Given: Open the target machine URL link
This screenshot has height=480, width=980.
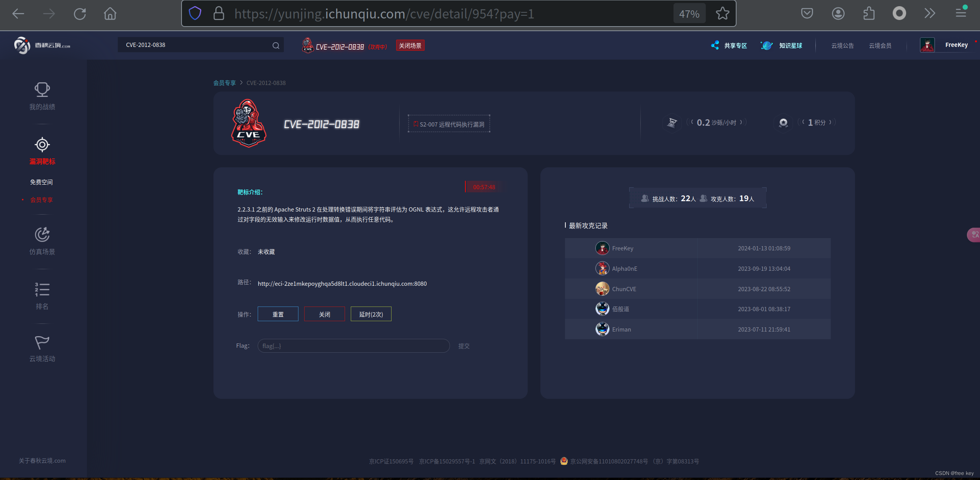Looking at the screenshot, I should [342, 283].
